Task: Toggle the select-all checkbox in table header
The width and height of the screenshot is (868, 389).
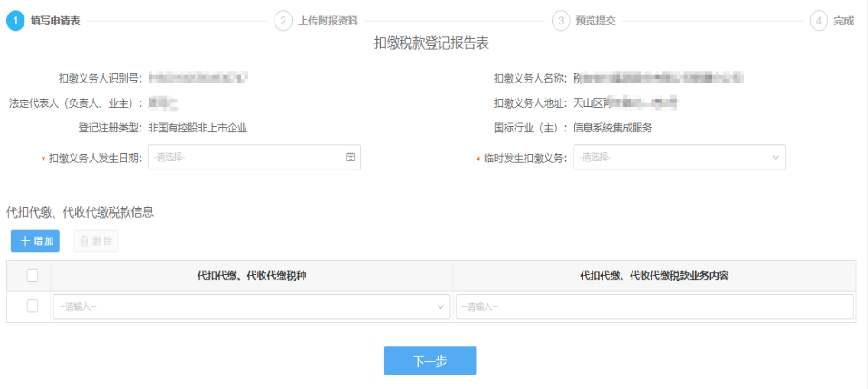Action: [x=33, y=276]
